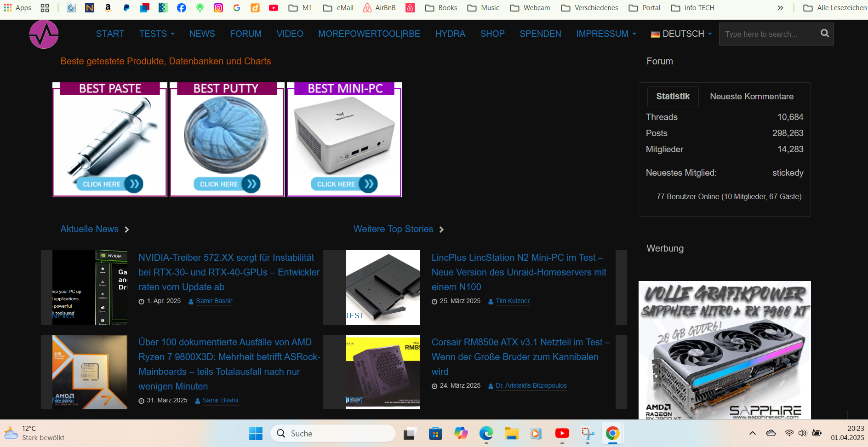Open Copilot from taskbar

[x=461, y=433]
